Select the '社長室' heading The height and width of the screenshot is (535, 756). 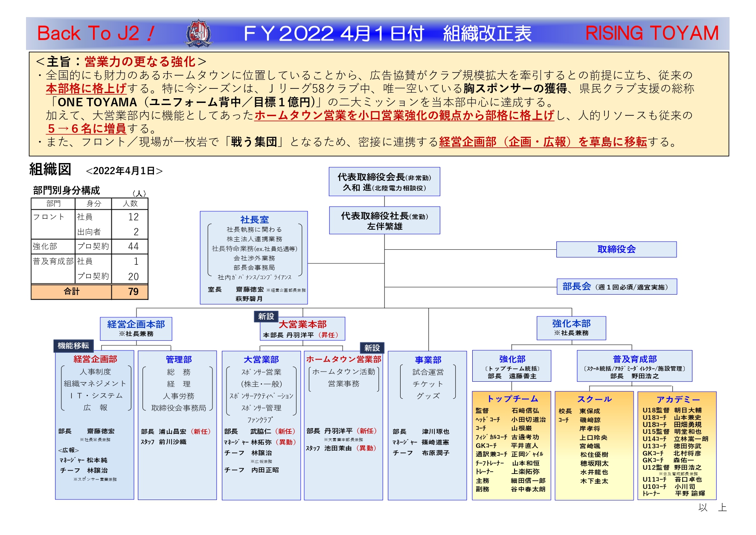click(254, 219)
